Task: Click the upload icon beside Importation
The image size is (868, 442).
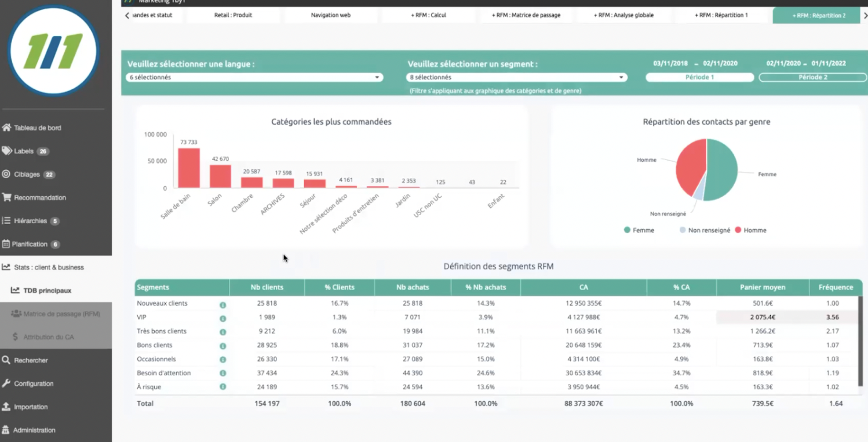Action: pyautogui.click(x=6, y=406)
